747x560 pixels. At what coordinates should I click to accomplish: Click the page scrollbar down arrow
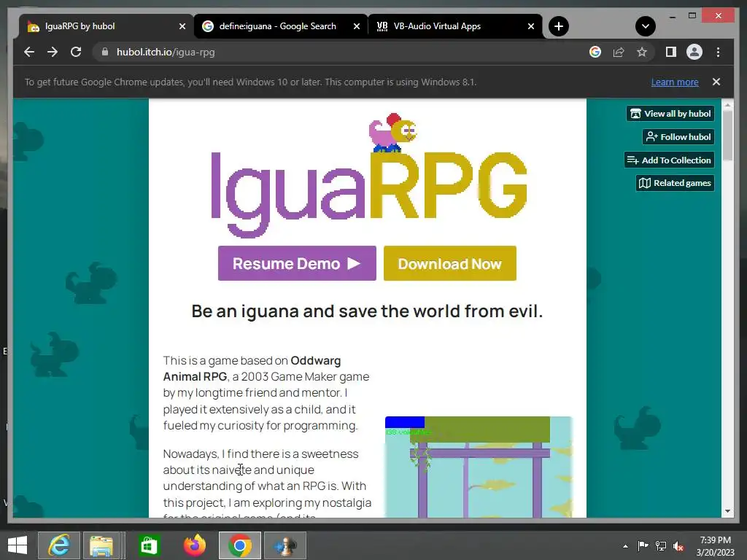click(727, 511)
